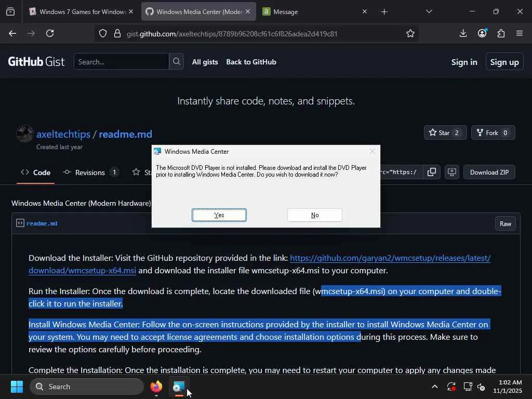The image size is (532, 399).
Task: Reload the current page
Action: [50, 33]
